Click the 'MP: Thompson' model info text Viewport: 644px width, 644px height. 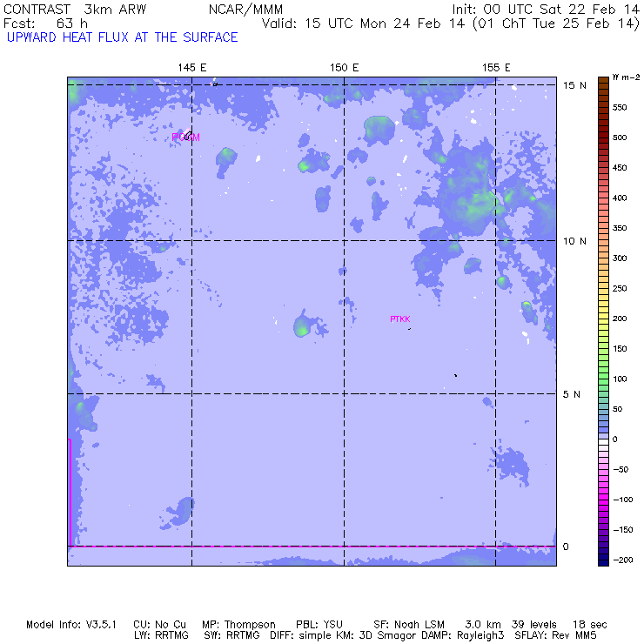(238, 625)
